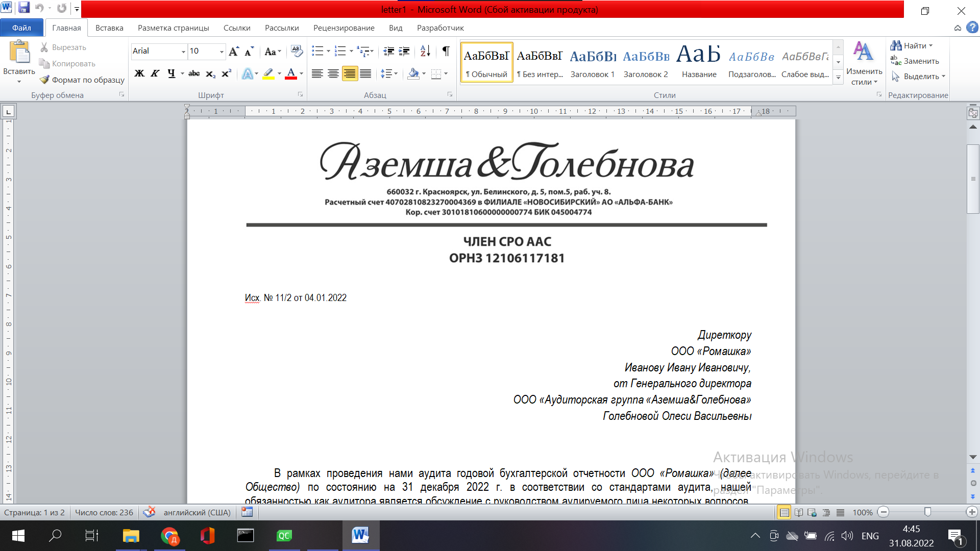Apply the Название (Title) style
The image size is (980, 551).
(699, 62)
